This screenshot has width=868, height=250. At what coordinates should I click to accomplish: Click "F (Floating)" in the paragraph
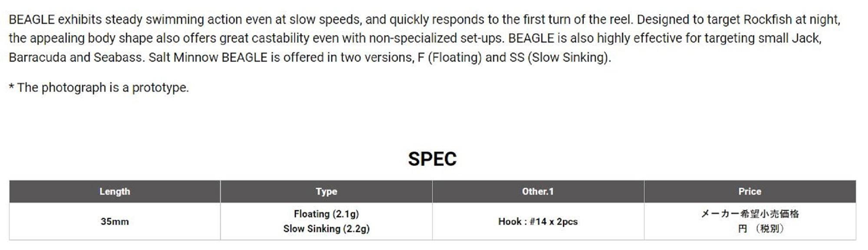449,57
